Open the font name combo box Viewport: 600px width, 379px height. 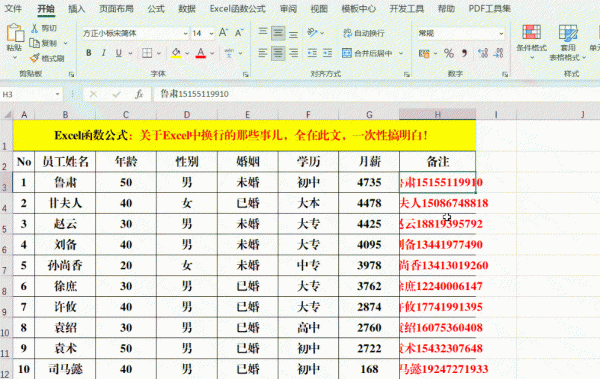[x=135, y=33]
